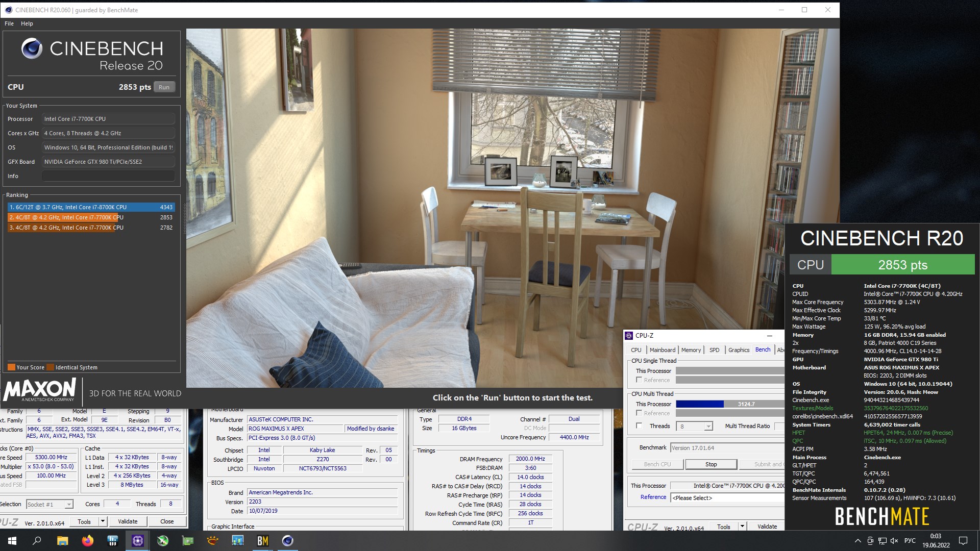Click the Benchmark Version 17.01.64 field

click(727, 448)
